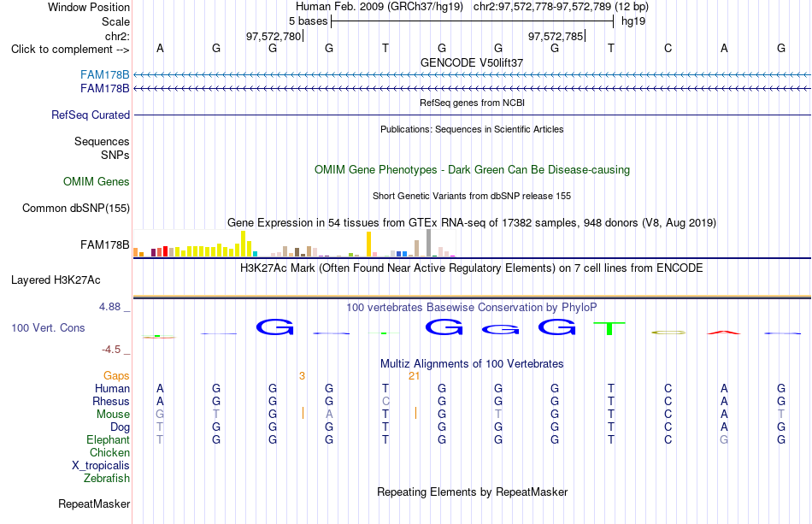Viewport: 812px width, 524px height.
Task: Select 'Multiz Alignments of 100 Vertebrates' title
Action: (472, 364)
